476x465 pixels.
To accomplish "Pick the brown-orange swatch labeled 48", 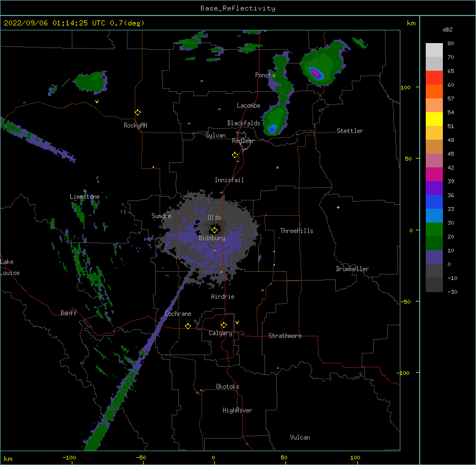I will 434,146.
